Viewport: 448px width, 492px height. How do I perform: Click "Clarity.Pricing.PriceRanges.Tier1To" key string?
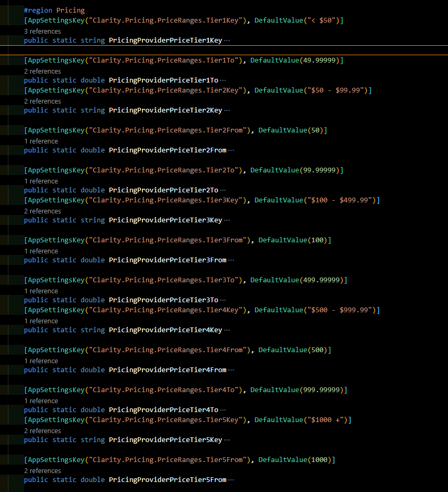pos(164,60)
